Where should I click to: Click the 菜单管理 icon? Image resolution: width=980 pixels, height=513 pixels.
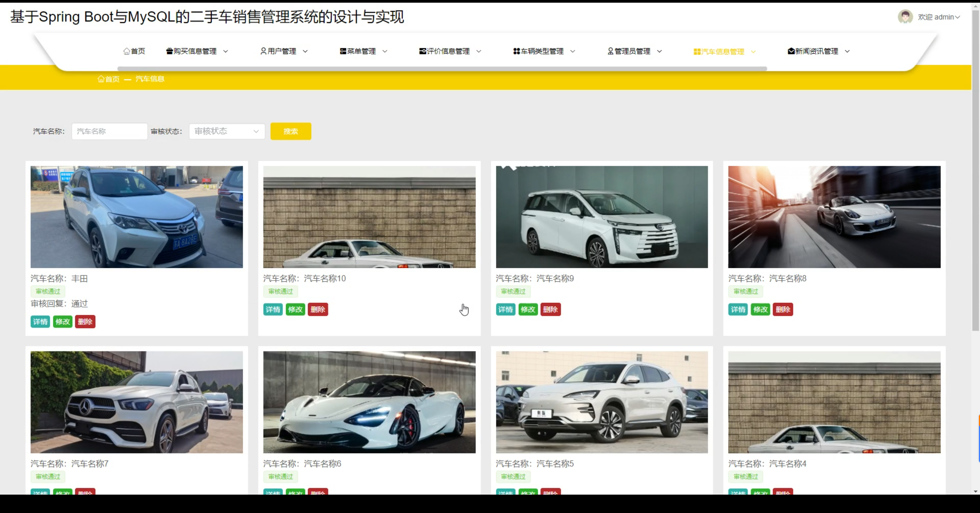click(343, 51)
